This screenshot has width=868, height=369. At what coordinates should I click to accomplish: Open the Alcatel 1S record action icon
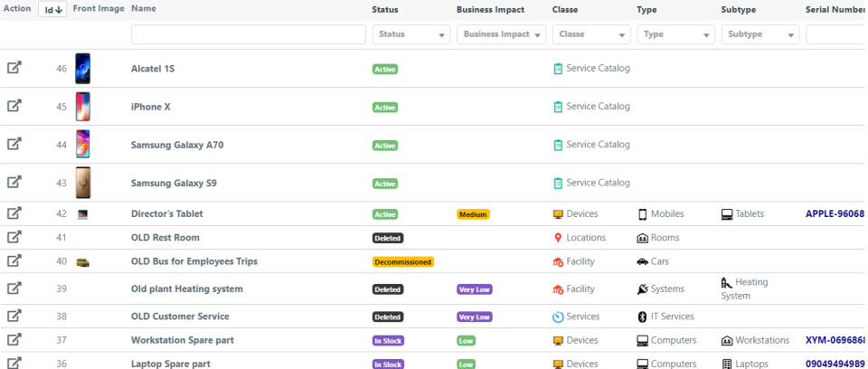pos(14,68)
